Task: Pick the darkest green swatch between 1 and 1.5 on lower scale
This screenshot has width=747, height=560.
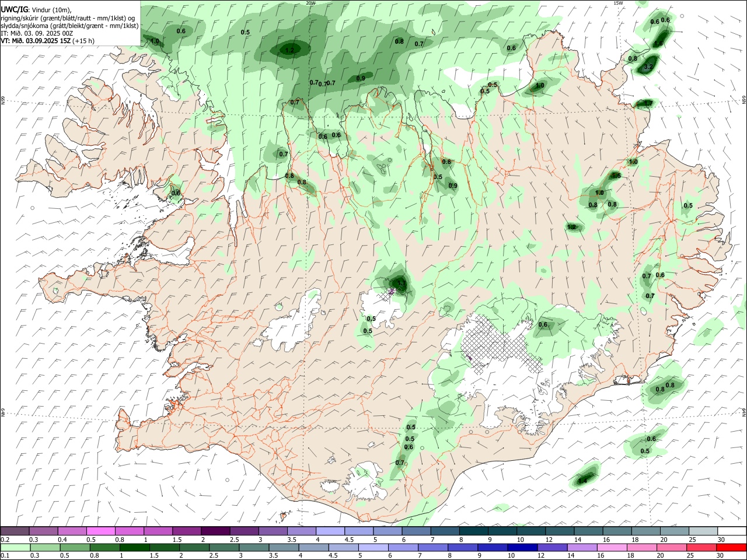Action: pos(135,547)
